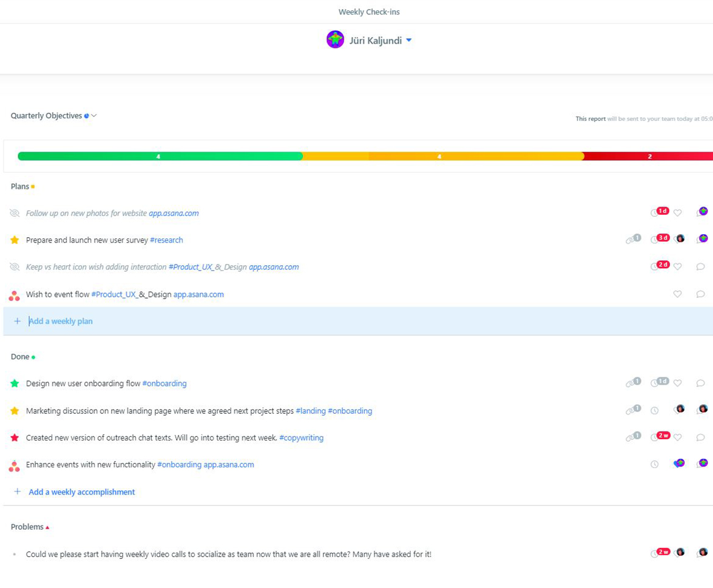Viewport: 713px width, 588px height.
Task: Like the 'Created new version of outreach chat texts' item
Action: tap(678, 437)
